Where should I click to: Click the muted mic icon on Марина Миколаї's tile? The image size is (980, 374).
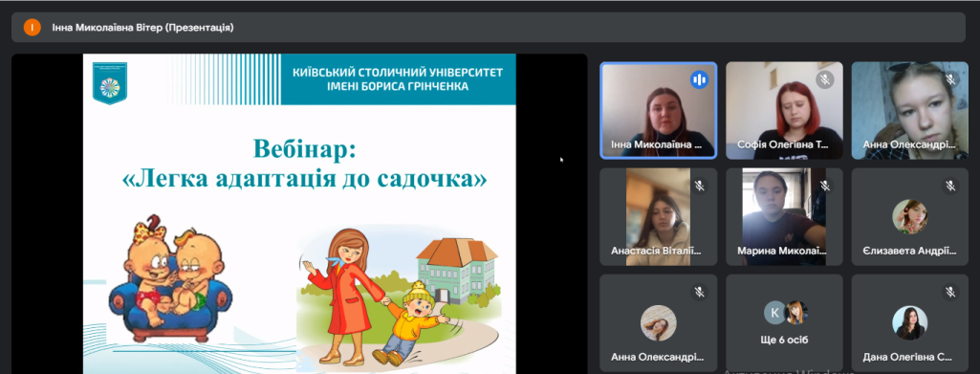click(x=825, y=186)
